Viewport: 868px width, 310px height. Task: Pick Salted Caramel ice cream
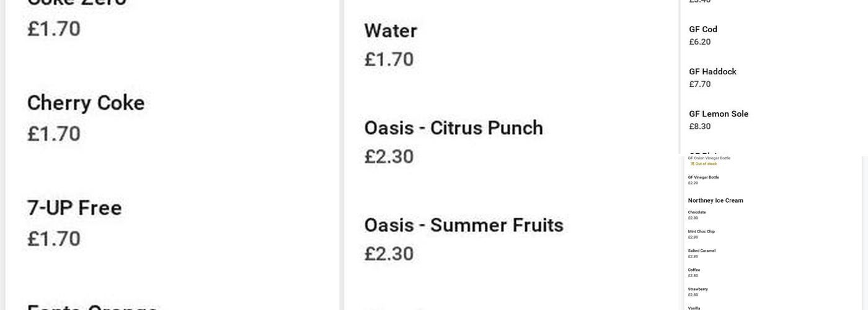pyautogui.click(x=701, y=251)
